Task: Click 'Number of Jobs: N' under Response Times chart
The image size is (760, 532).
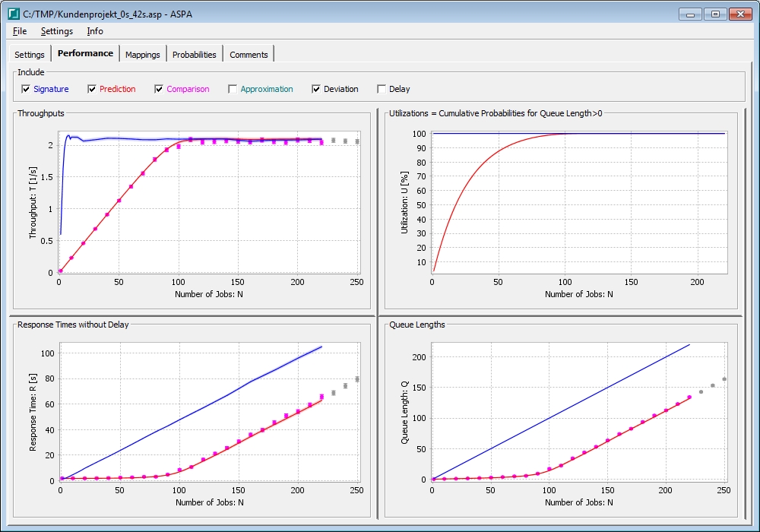Action: click(x=210, y=502)
